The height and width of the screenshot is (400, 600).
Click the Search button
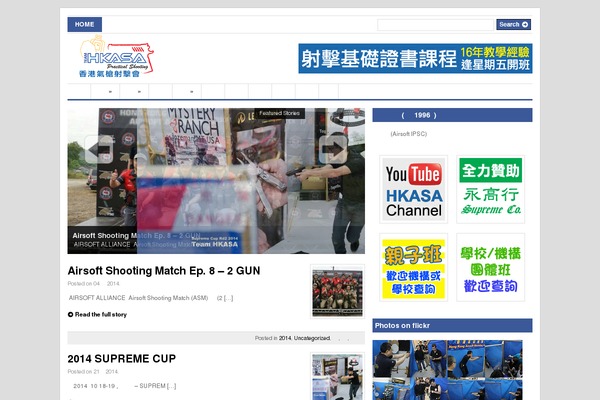(513, 24)
